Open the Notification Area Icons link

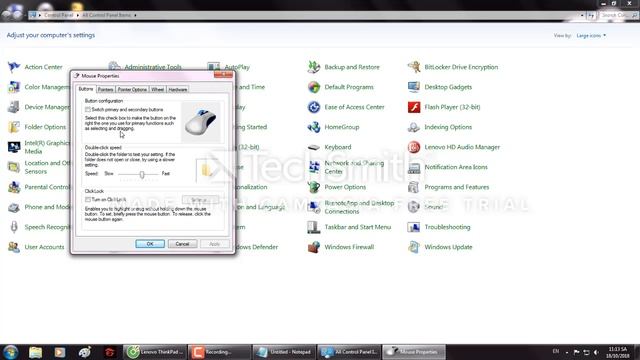click(x=456, y=167)
